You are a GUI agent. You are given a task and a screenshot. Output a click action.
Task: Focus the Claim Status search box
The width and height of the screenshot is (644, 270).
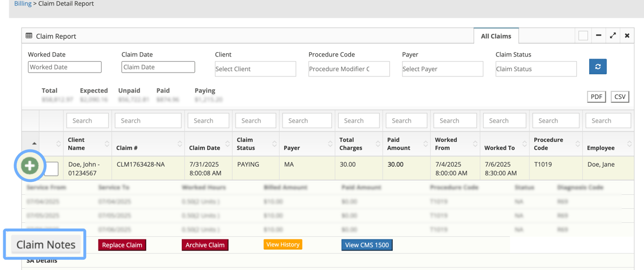[x=256, y=120]
